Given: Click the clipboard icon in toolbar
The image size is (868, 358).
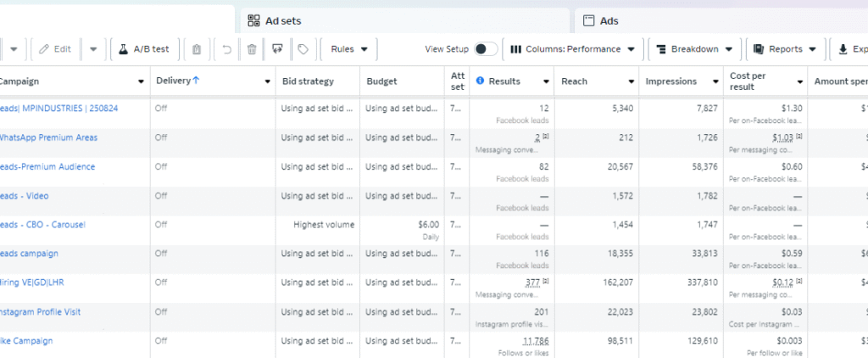Looking at the screenshot, I should point(197,49).
